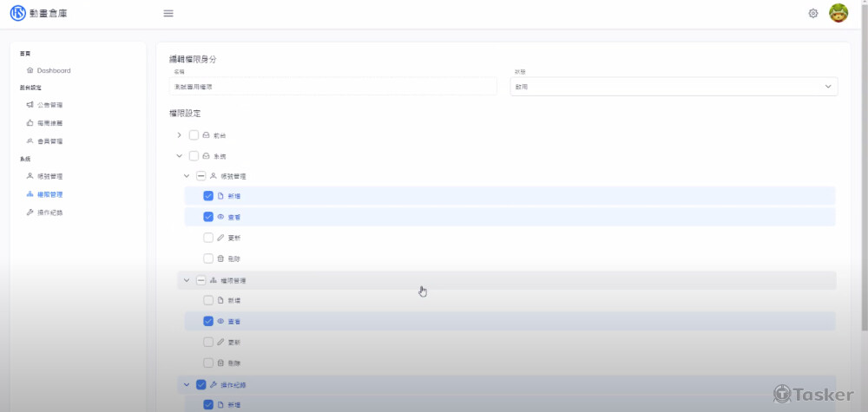868x412 pixels.
Task: Open 帳號管理 in sidebar
Action: pyautogui.click(x=49, y=176)
